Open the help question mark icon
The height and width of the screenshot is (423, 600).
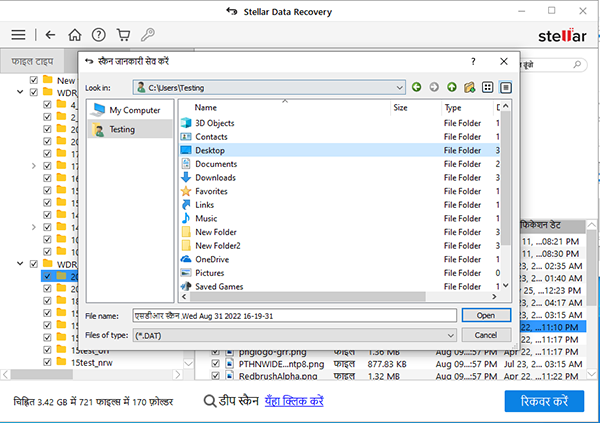(99, 35)
